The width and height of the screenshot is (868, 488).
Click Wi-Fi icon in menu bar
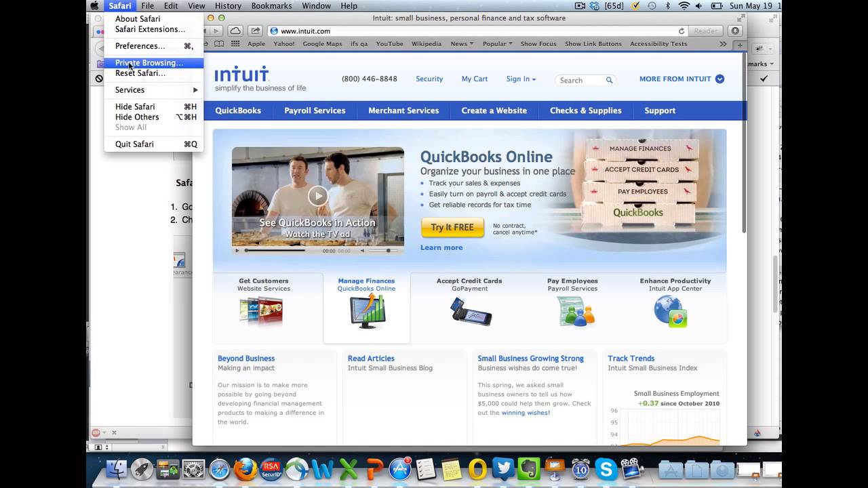pos(684,5)
